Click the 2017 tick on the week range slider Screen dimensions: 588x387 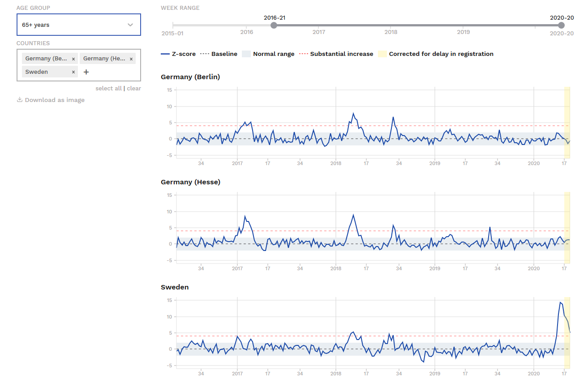(x=319, y=32)
